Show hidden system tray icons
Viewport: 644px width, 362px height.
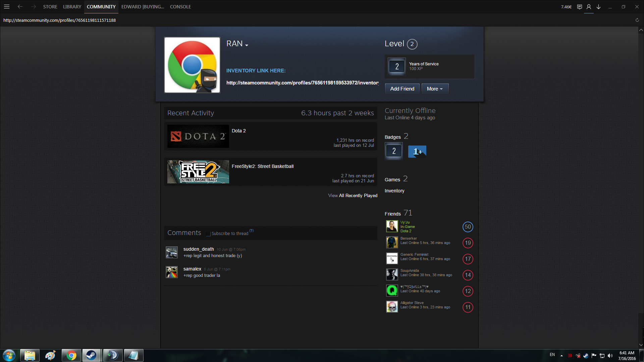pos(561,356)
